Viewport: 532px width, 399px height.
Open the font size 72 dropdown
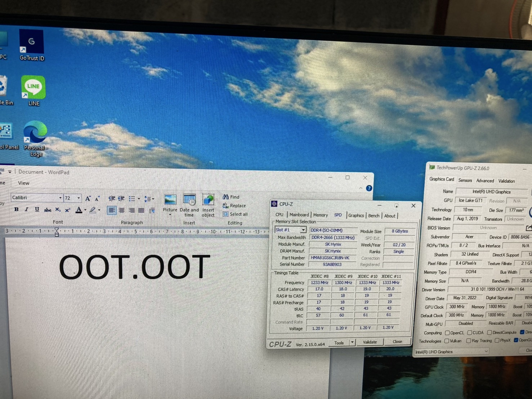79,198
